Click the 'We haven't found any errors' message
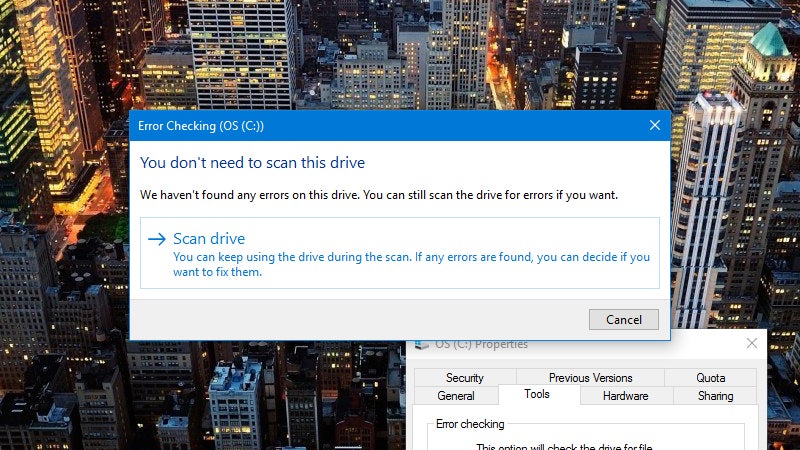 click(x=378, y=194)
